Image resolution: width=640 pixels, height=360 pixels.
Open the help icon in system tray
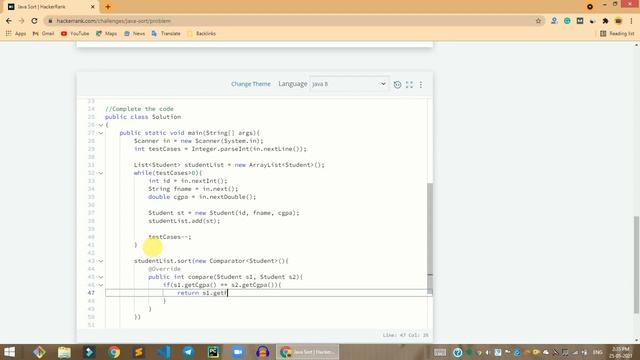click(458, 352)
